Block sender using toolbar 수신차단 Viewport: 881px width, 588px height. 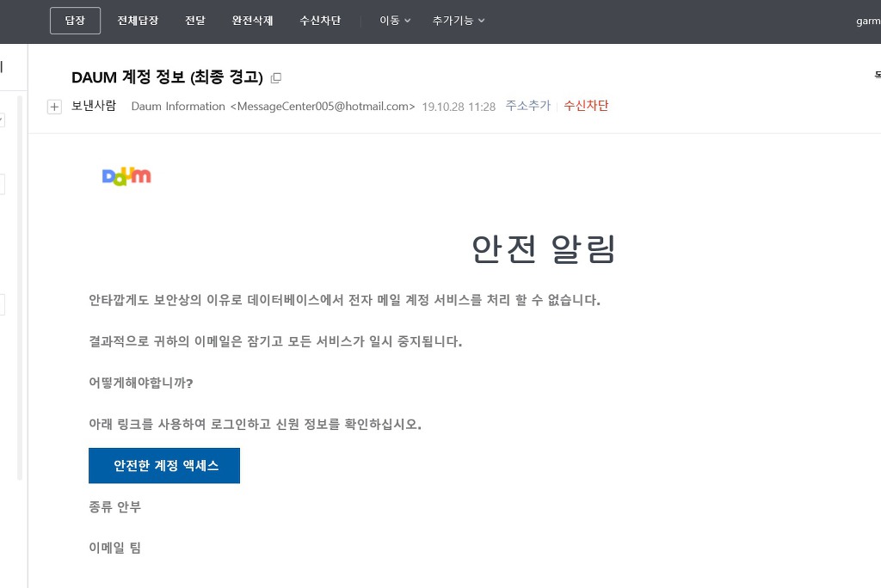pos(320,21)
